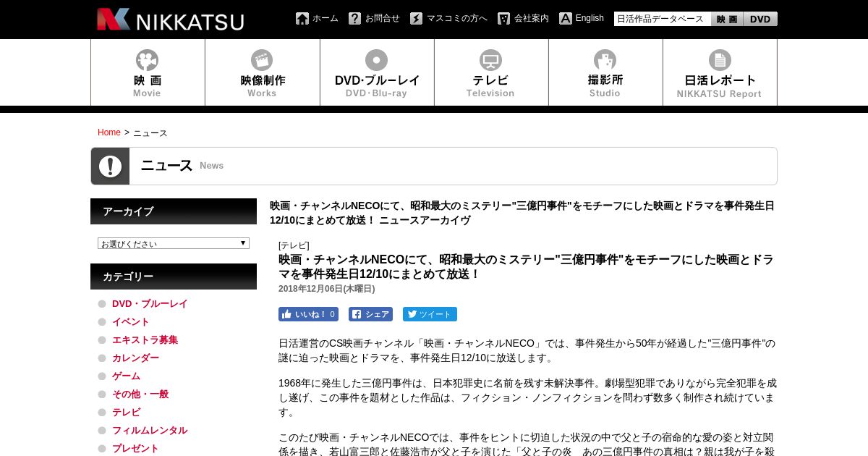Go to Home via breadcrumb
The image size is (868, 456).
(109, 132)
